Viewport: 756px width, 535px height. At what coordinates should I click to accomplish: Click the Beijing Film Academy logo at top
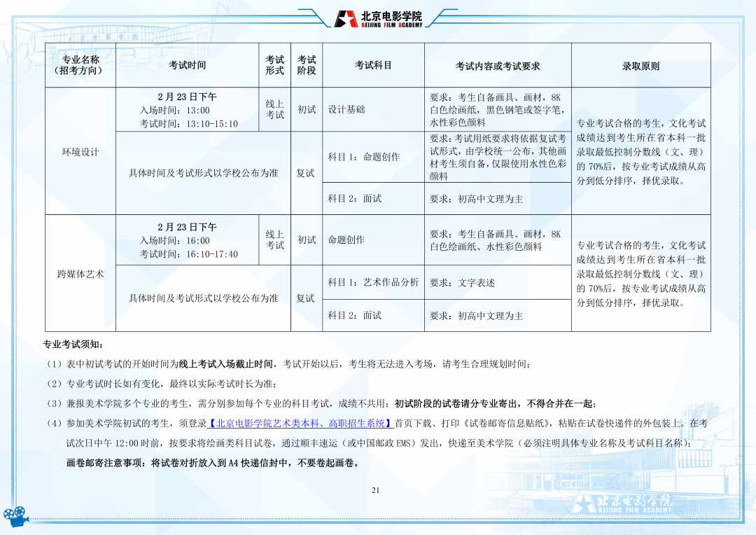tap(378, 19)
